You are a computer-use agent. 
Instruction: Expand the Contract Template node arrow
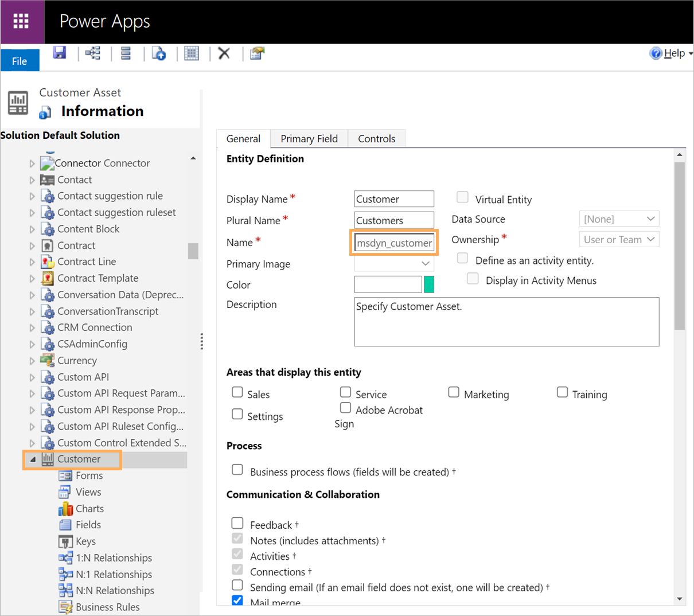pos(32,279)
